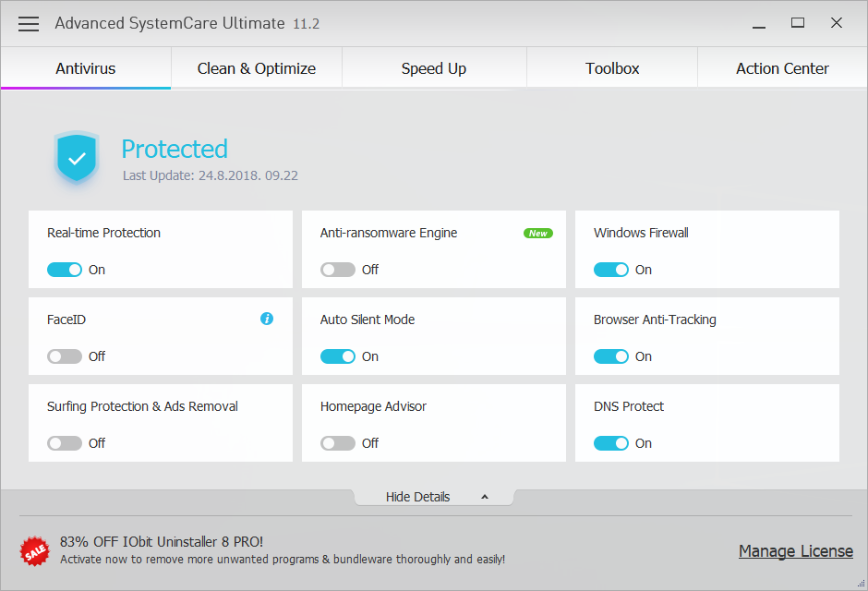This screenshot has height=591, width=868.
Task: Open the hamburger main menu
Action: click(x=29, y=24)
